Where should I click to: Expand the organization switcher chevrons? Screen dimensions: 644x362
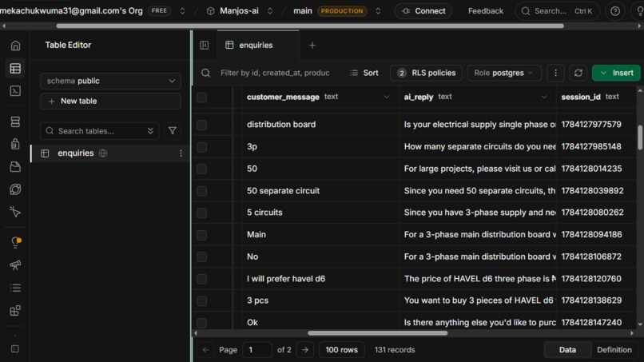(x=182, y=11)
